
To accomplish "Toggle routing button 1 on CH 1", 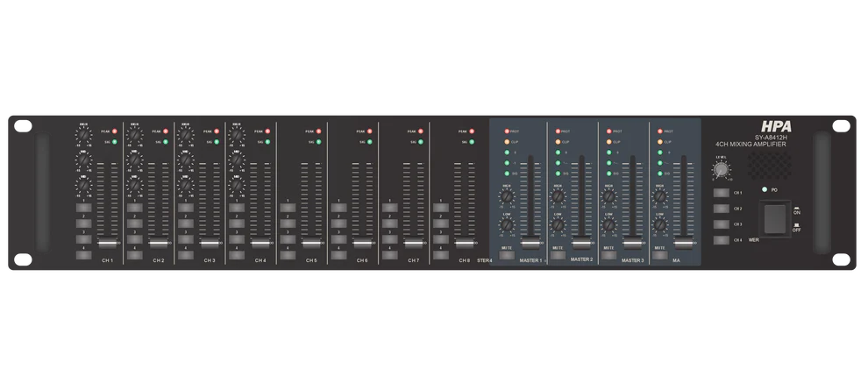I will pyautogui.click(x=83, y=208).
